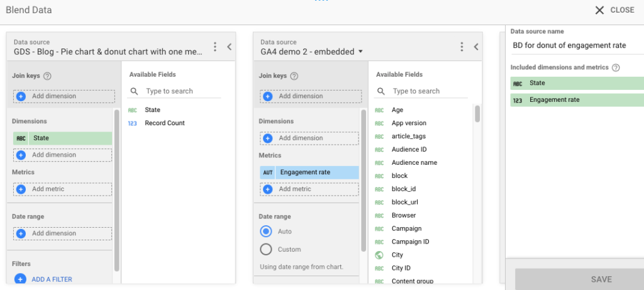Screen dimensions: 644x290
Task: Click scrollbar of GA4 demo settings column
Action: 363,180
